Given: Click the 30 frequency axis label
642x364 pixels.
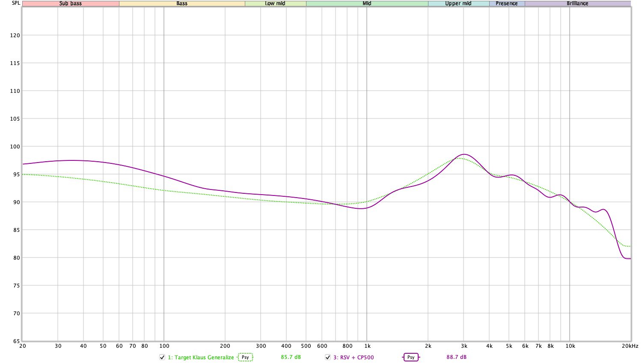Looking at the screenshot, I should (x=58, y=346).
